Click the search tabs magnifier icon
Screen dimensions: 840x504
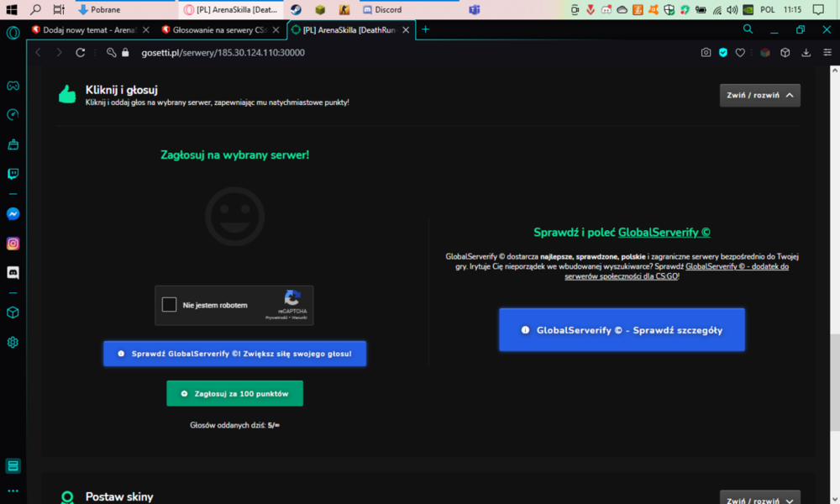point(748,29)
